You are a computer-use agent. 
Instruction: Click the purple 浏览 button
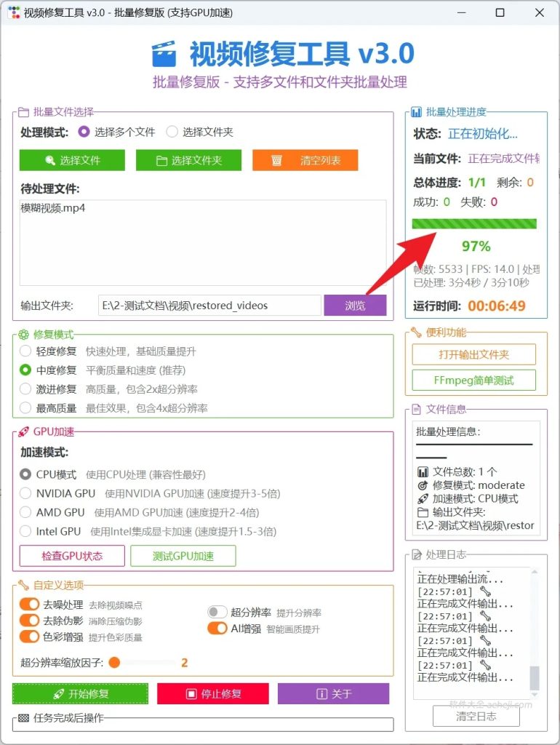tap(355, 305)
